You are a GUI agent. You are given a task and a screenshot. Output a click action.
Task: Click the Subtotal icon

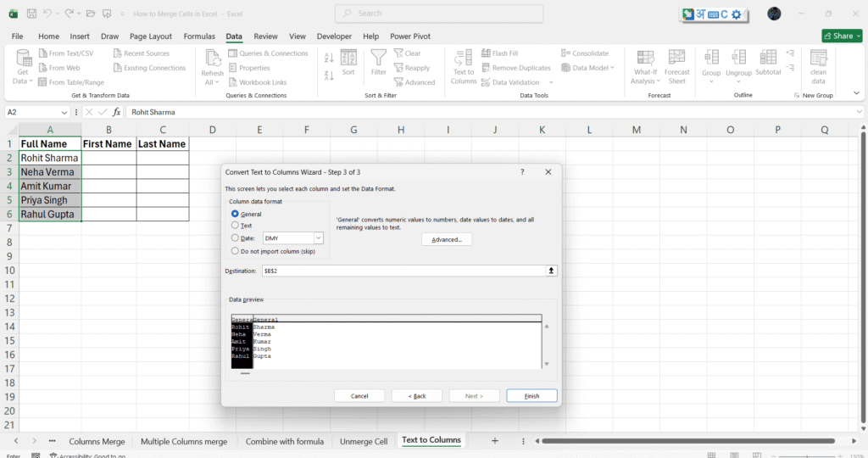pos(768,57)
